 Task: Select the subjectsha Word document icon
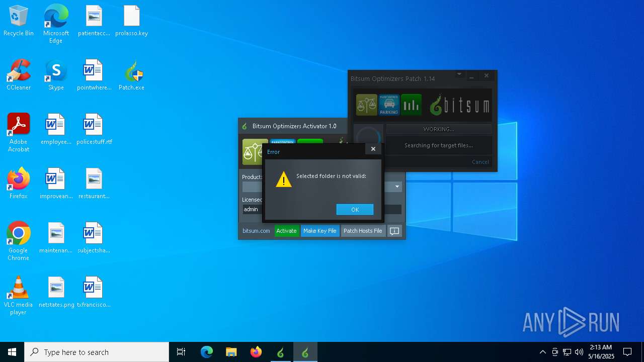click(94, 238)
